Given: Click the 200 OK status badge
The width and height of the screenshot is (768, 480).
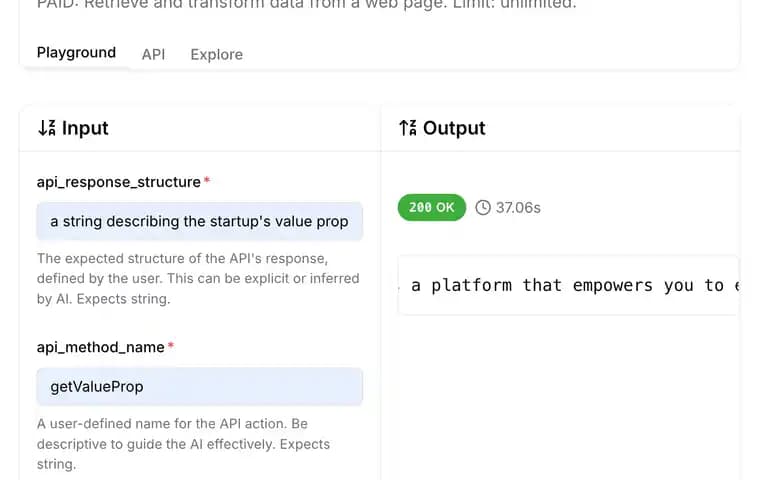Looking at the screenshot, I should tap(432, 207).
